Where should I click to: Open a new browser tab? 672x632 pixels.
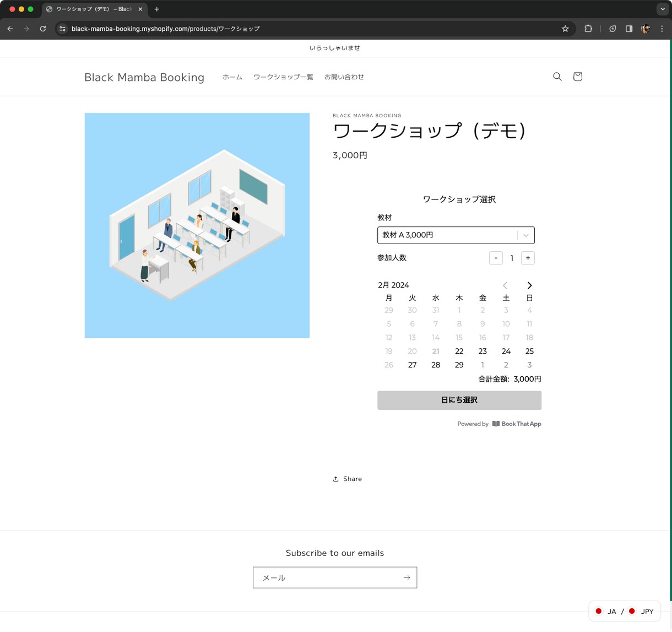pos(156,9)
